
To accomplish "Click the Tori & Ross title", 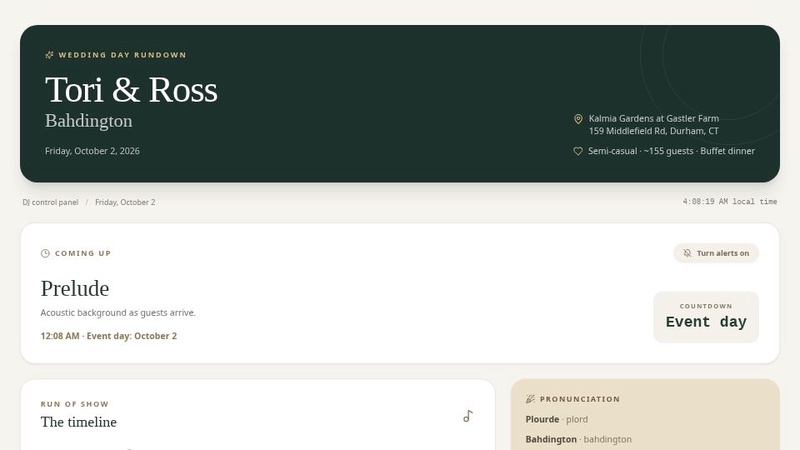I will coord(131,90).
